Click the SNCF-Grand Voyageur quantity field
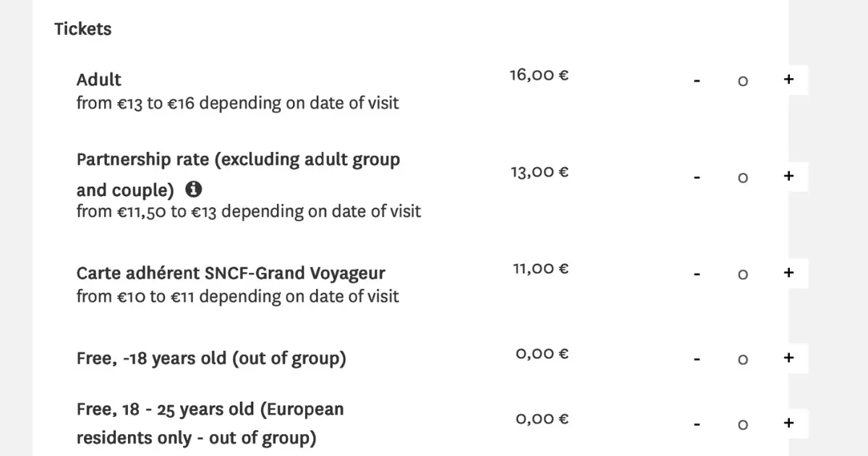 pos(743,274)
